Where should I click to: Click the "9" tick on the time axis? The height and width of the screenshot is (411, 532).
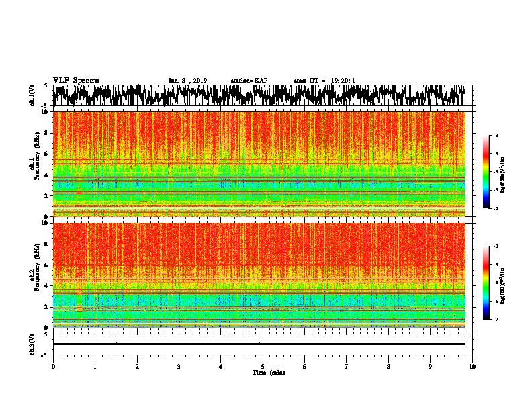430,367
